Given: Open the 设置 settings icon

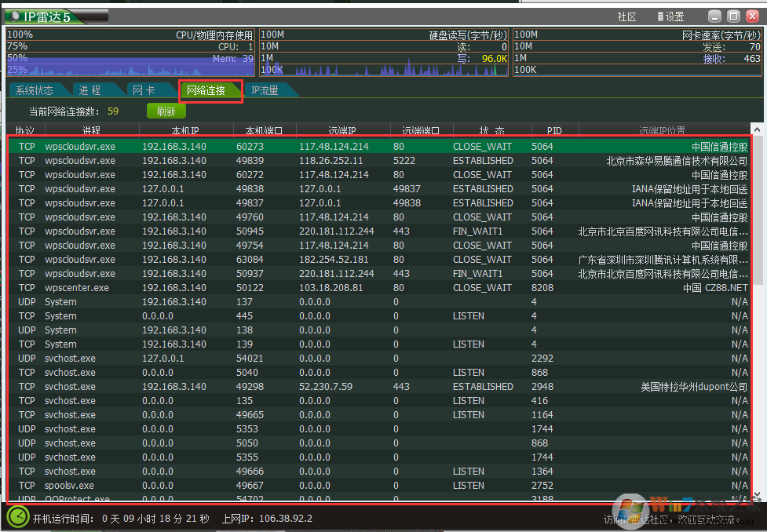Looking at the screenshot, I should (x=661, y=16).
